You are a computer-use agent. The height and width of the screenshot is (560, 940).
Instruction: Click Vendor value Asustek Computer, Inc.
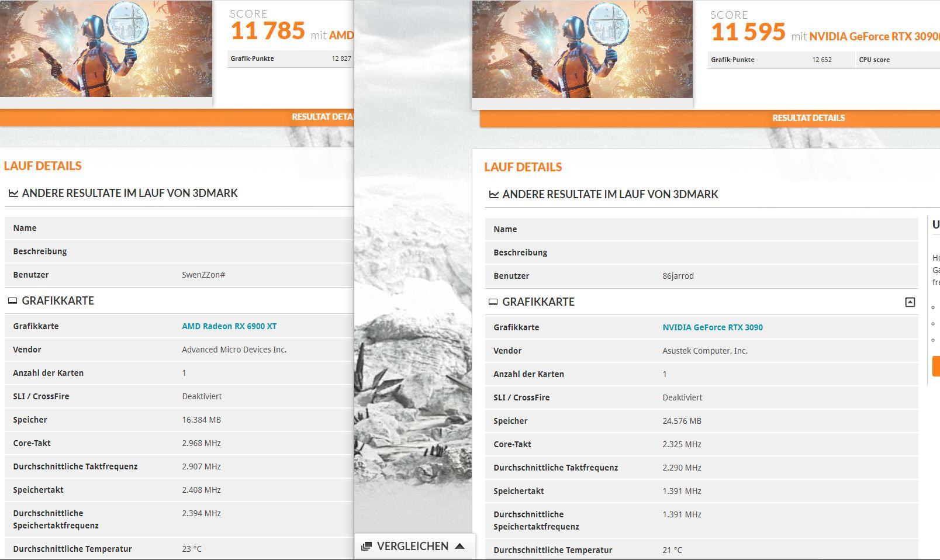[705, 351]
